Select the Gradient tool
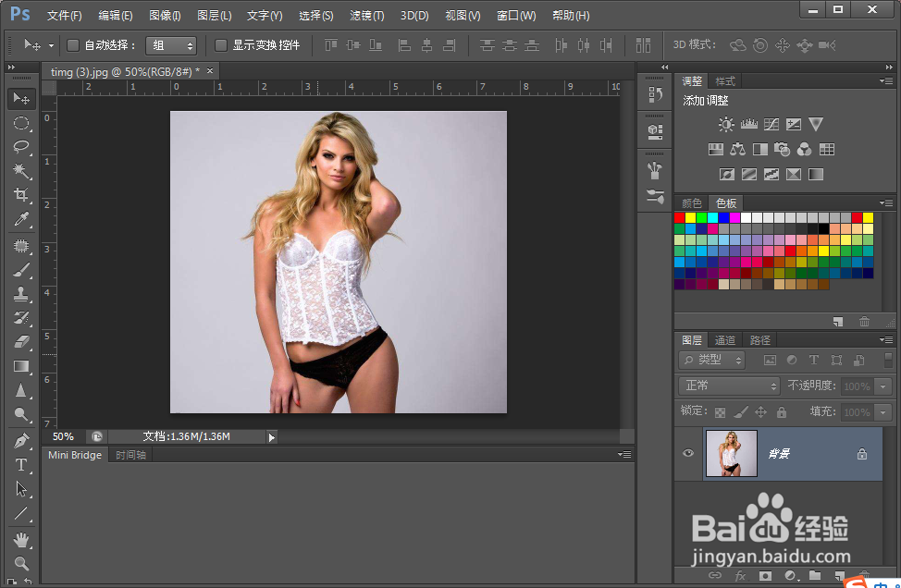The width and height of the screenshot is (901, 588). tap(21, 366)
